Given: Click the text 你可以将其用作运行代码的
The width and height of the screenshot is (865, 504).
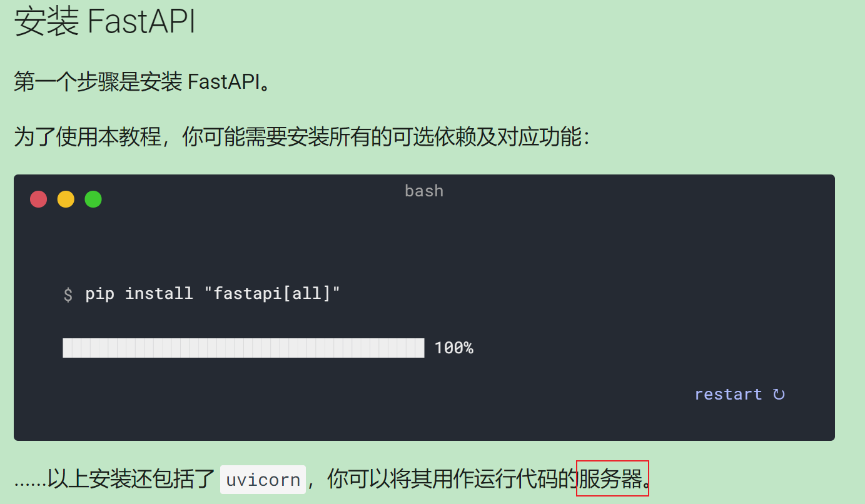Looking at the screenshot, I should [x=452, y=480].
